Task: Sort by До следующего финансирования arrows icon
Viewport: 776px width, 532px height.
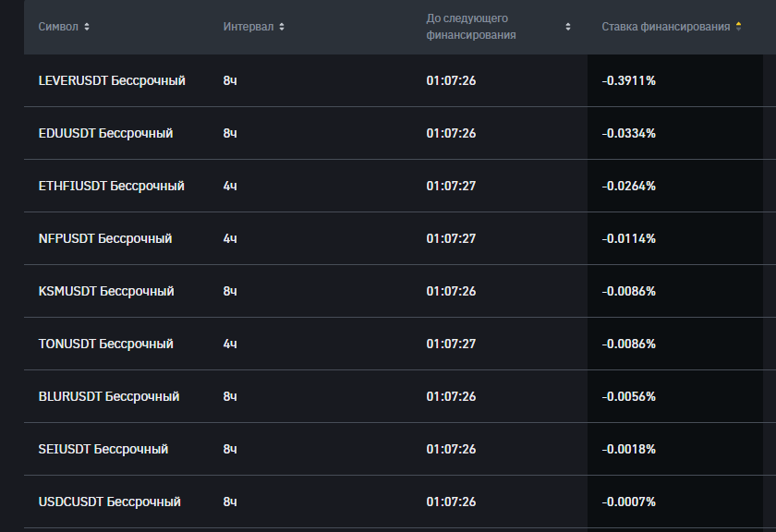Action: (x=568, y=27)
